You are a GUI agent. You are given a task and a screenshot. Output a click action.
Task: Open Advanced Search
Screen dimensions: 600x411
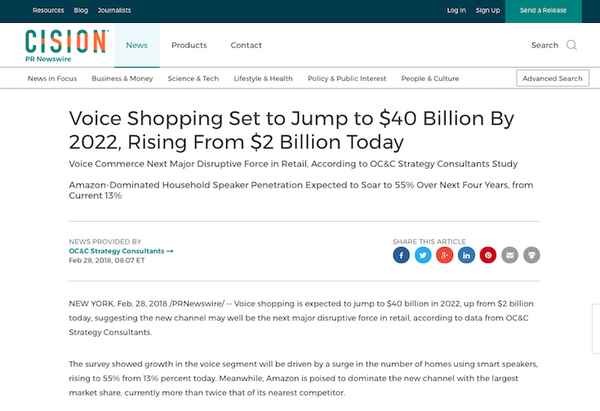(x=552, y=78)
